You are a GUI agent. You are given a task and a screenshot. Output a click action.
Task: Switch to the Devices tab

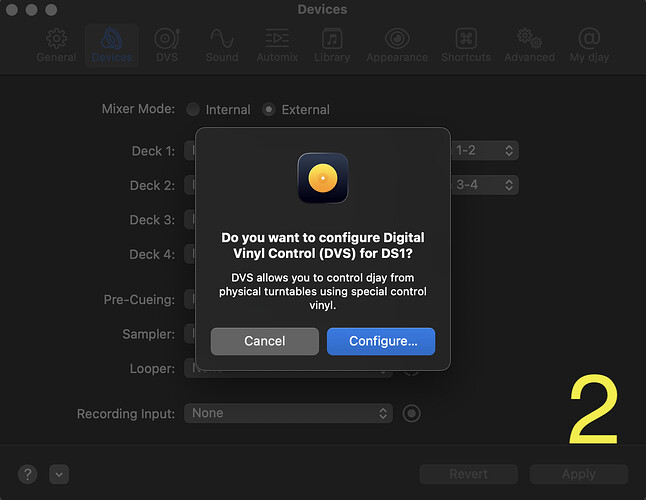[x=111, y=45]
